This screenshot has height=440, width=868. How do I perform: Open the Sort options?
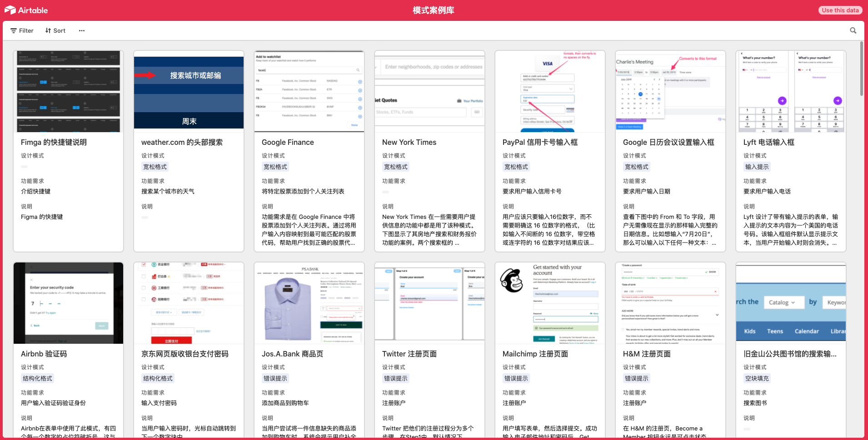click(55, 30)
